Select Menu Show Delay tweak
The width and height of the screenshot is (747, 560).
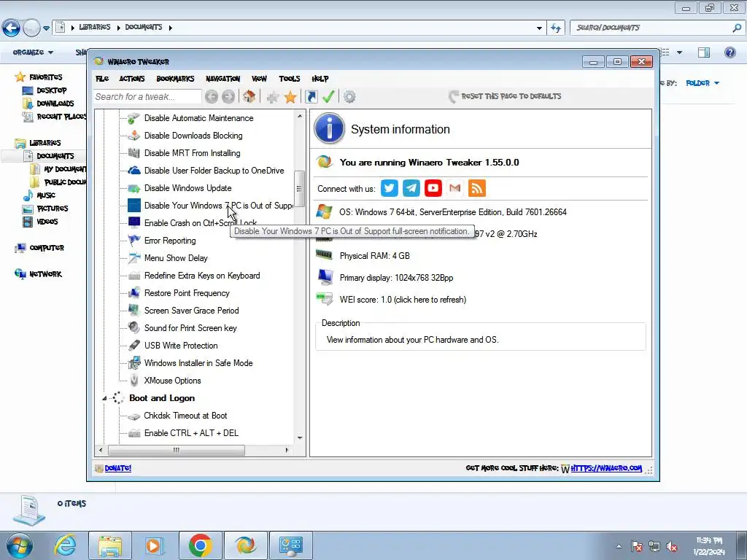click(176, 258)
